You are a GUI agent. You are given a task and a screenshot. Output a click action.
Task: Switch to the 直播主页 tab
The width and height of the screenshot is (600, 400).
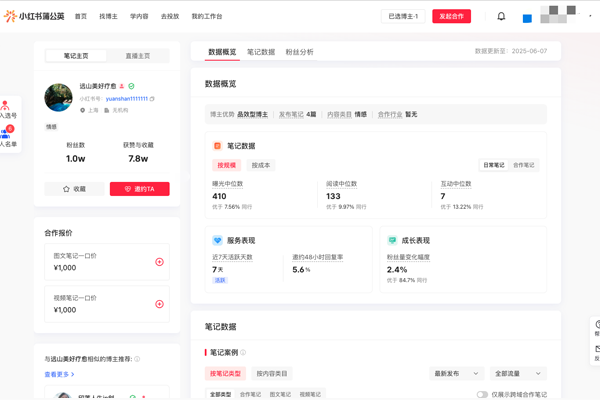[x=138, y=56]
